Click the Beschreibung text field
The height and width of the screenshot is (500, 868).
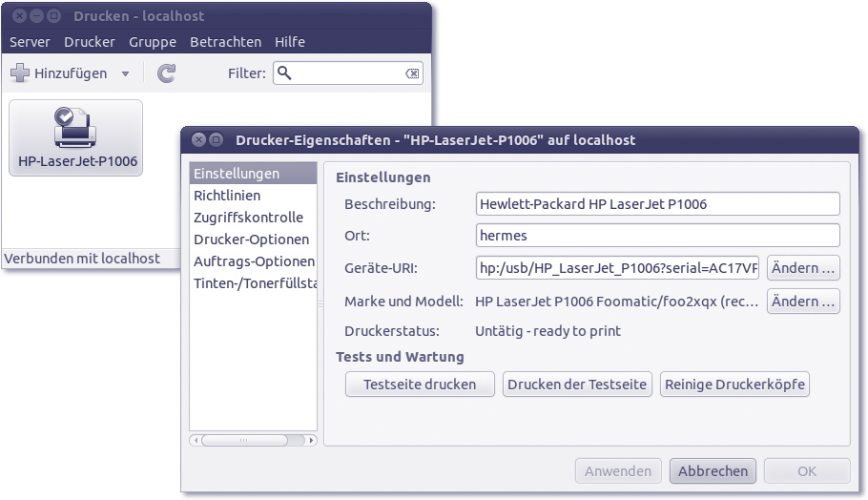tap(657, 204)
